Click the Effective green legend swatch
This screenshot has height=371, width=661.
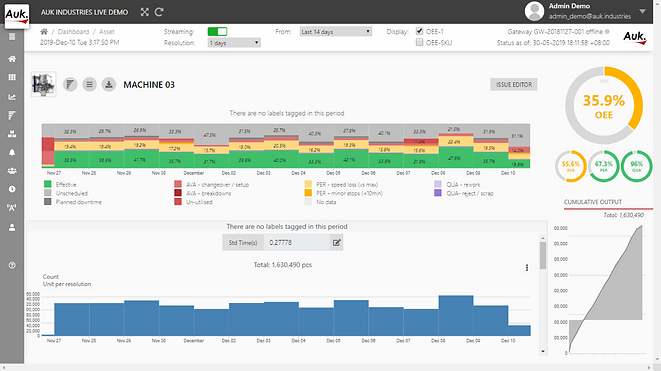coord(48,184)
